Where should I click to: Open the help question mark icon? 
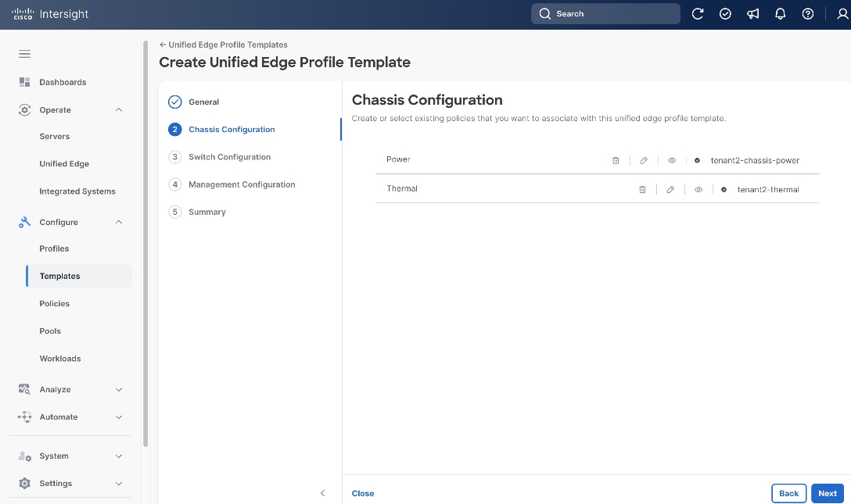(807, 14)
